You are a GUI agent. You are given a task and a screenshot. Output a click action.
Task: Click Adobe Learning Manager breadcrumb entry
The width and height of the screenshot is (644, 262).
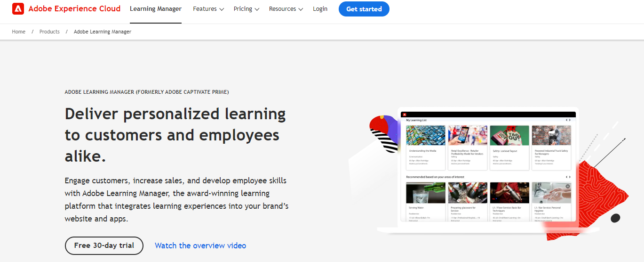tap(103, 32)
